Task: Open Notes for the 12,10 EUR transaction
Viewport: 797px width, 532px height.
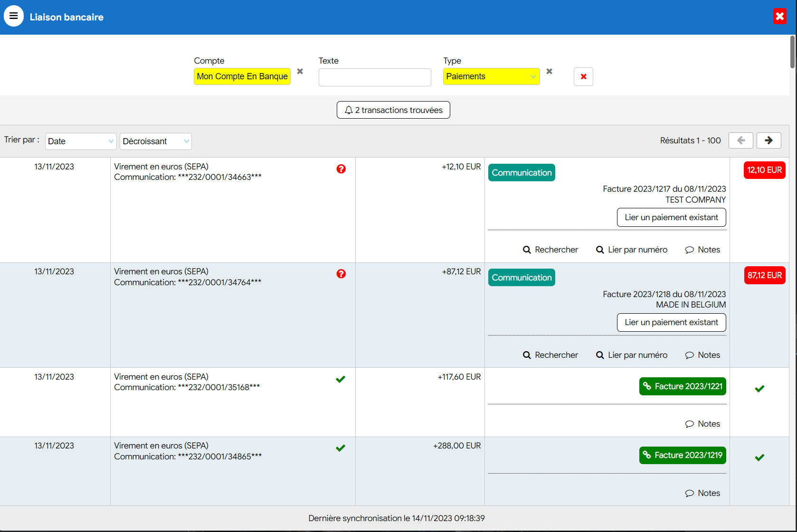Action: pyautogui.click(x=702, y=250)
